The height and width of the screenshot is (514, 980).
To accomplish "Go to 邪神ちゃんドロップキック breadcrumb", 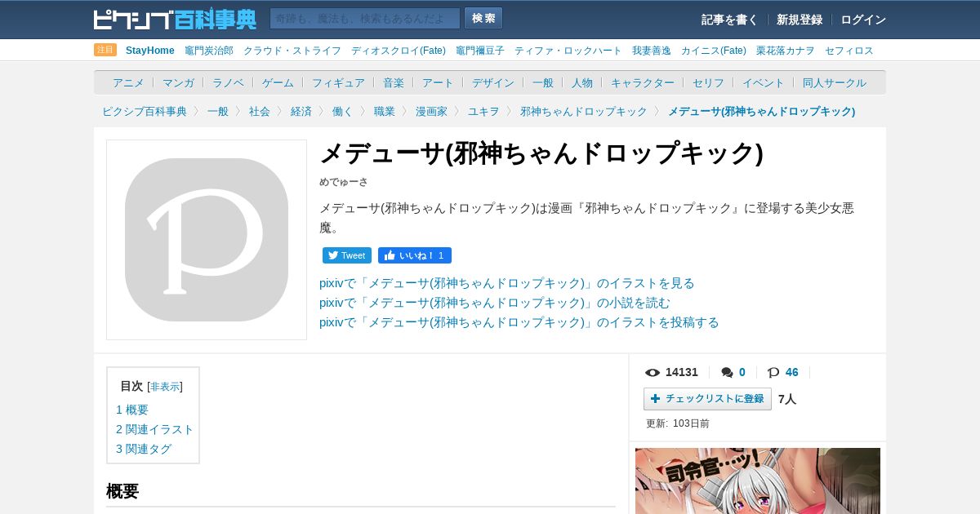I will (584, 111).
